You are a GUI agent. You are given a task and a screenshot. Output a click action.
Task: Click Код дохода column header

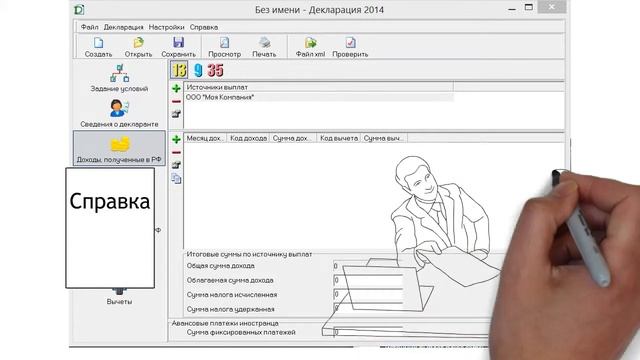pyautogui.click(x=248, y=138)
